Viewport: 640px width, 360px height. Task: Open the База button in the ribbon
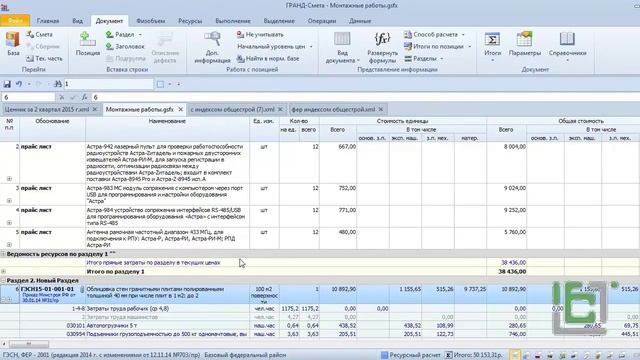(13, 44)
